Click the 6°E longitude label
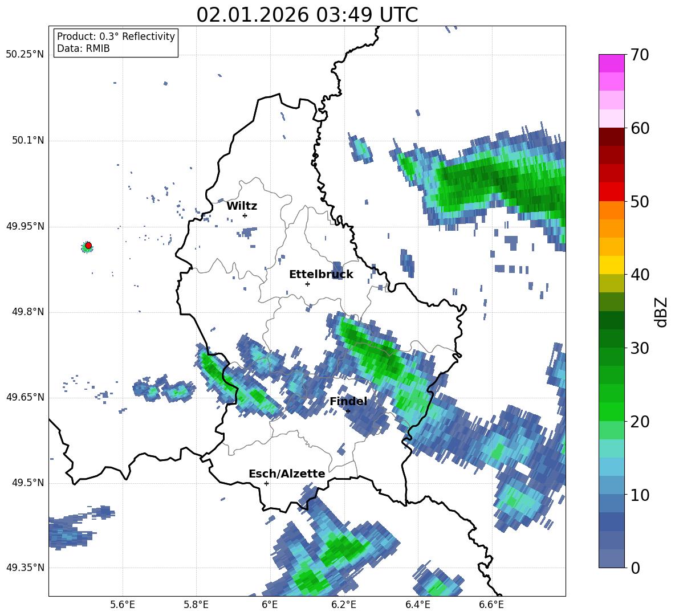 coord(270,605)
